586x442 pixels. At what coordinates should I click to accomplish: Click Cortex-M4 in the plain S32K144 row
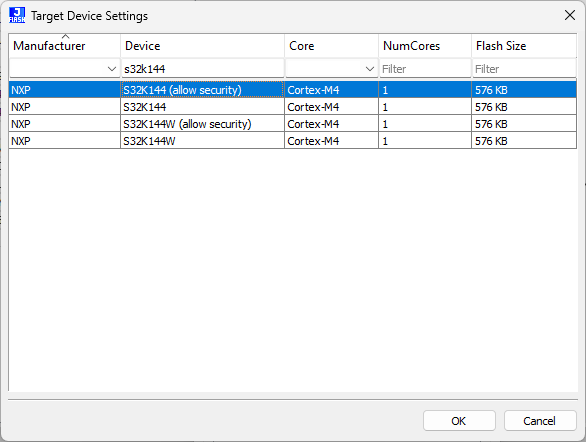[313, 107]
